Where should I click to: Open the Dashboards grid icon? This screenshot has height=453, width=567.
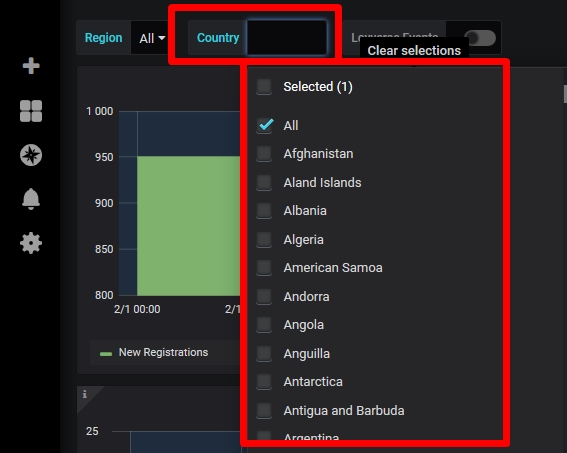point(31,111)
